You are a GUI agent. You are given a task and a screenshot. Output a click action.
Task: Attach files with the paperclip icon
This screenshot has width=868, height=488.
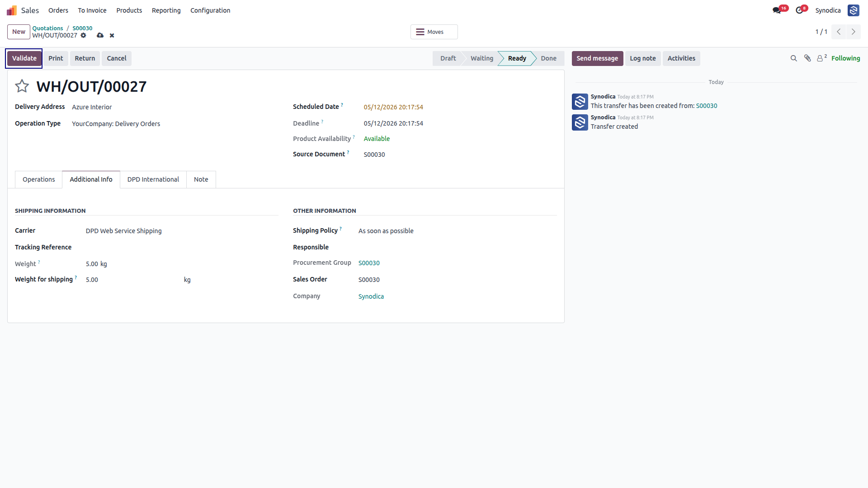(807, 58)
